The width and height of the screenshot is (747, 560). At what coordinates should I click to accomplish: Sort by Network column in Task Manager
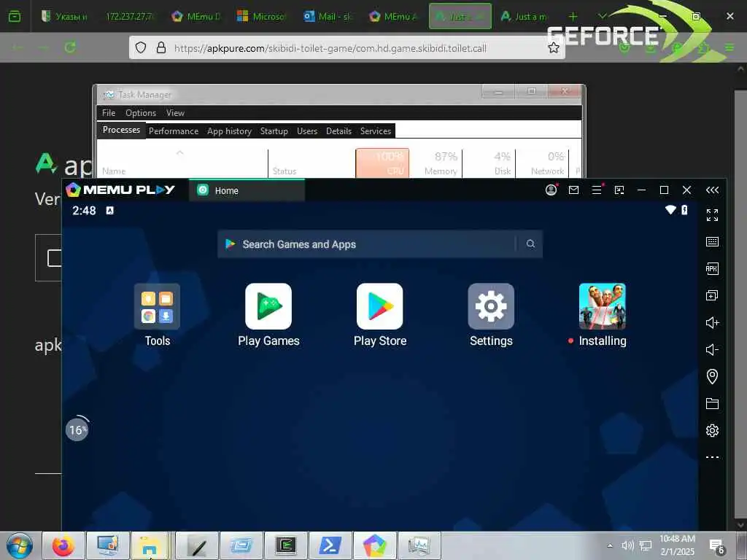(542, 163)
